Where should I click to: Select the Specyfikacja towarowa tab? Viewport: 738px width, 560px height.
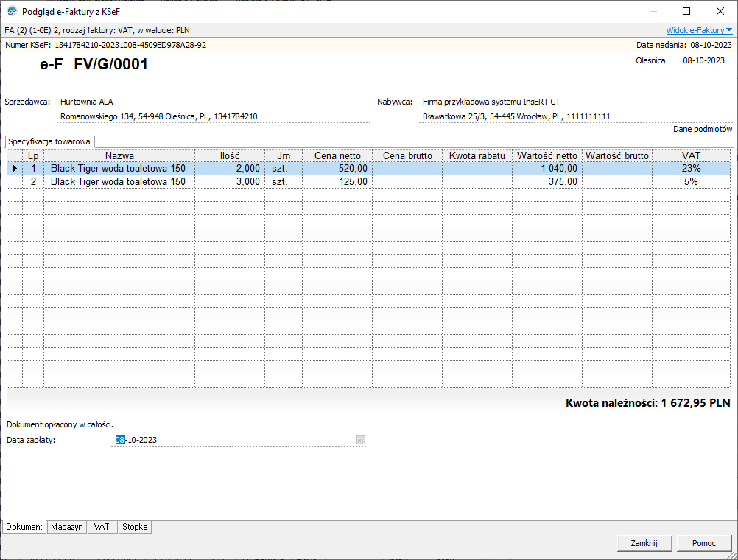pos(49,141)
